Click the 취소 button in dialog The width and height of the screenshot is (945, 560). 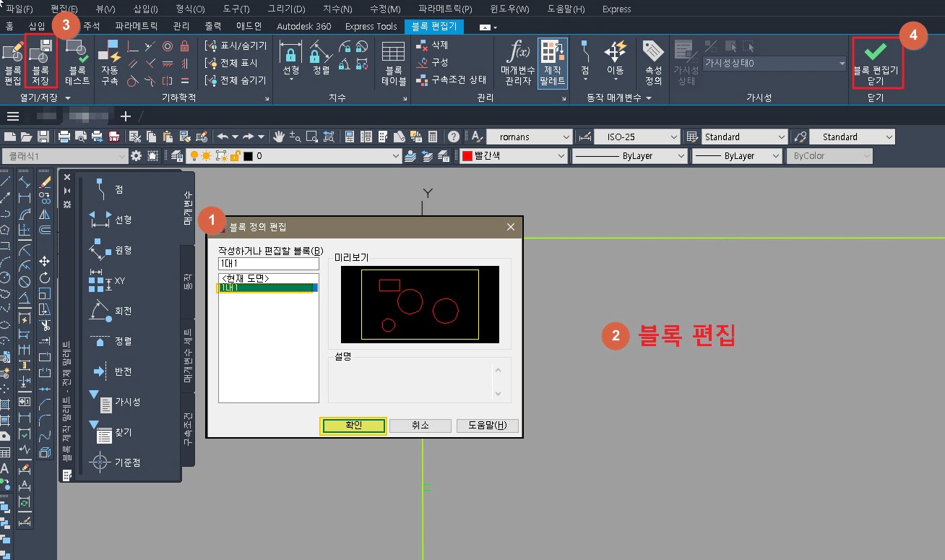point(420,426)
